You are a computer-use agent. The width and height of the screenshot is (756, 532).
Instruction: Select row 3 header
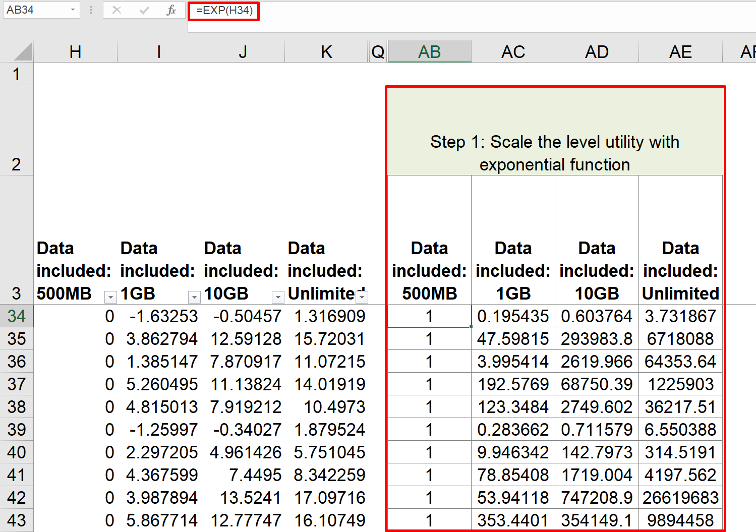tap(17, 240)
